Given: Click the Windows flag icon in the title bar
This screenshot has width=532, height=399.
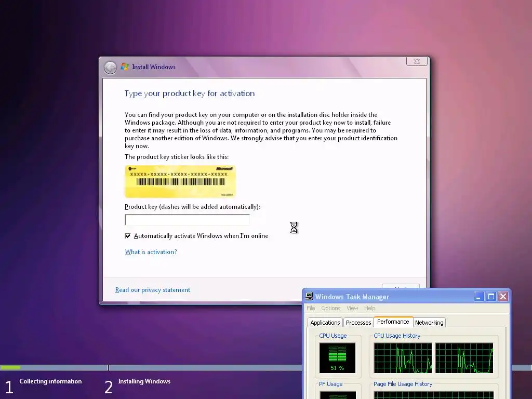Looking at the screenshot, I should tap(125, 66).
